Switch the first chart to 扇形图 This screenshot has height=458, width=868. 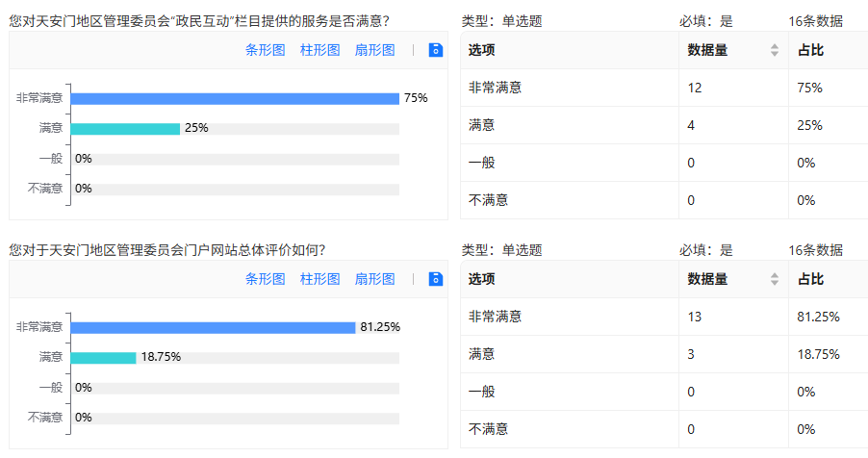pyautogui.click(x=374, y=50)
